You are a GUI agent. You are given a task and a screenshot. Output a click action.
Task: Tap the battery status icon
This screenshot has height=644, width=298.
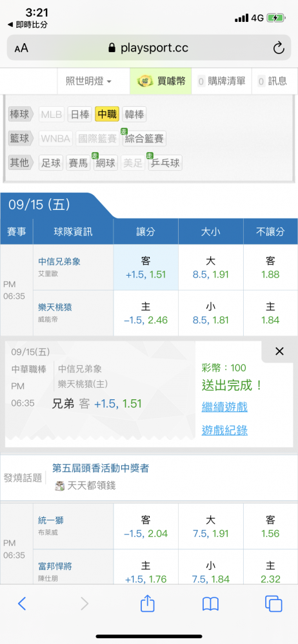[x=275, y=17]
